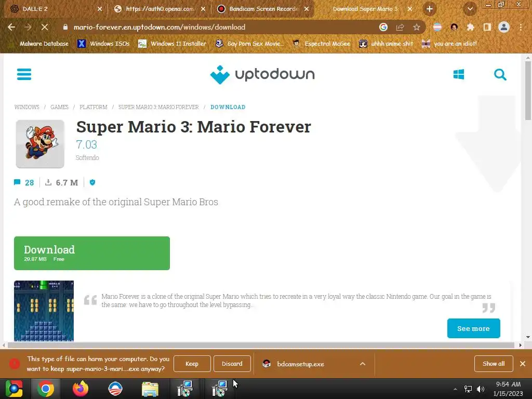Click the bdcamsetup.exe download item
Viewport: 532px width, 399px height.
(301, 364)
